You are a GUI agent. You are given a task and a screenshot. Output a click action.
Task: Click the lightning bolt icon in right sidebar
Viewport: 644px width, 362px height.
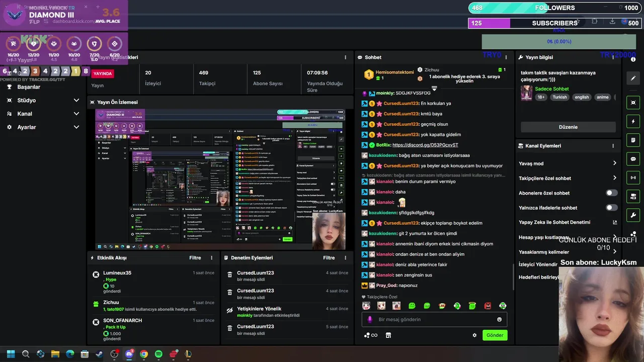click(x=633, y=121)
